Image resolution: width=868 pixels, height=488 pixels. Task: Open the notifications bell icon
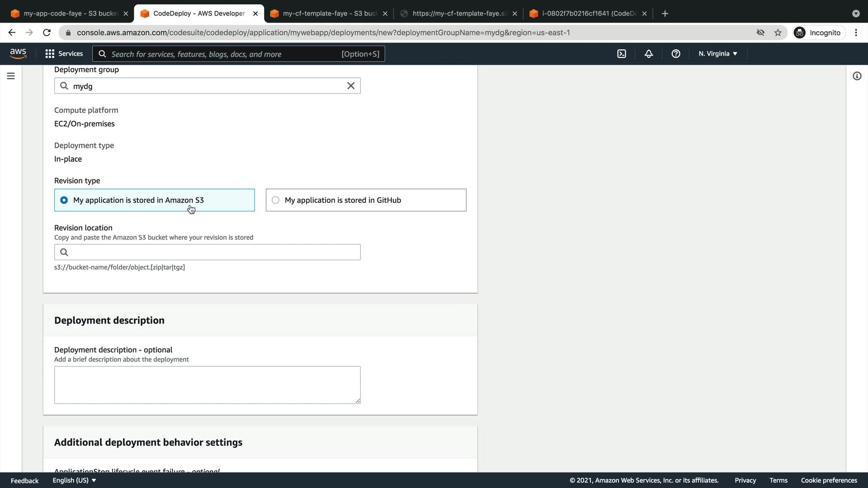tap(649, 54)
